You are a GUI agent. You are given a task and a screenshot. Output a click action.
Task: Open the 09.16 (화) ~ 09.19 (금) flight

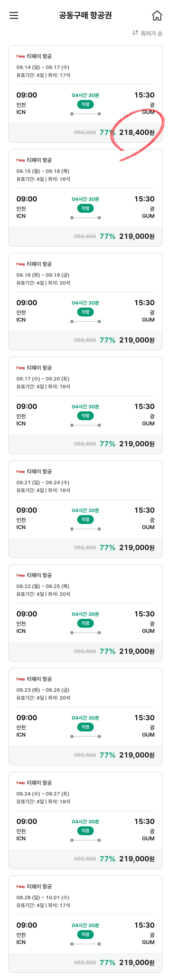pyautogui.click(x=43, y=275)
